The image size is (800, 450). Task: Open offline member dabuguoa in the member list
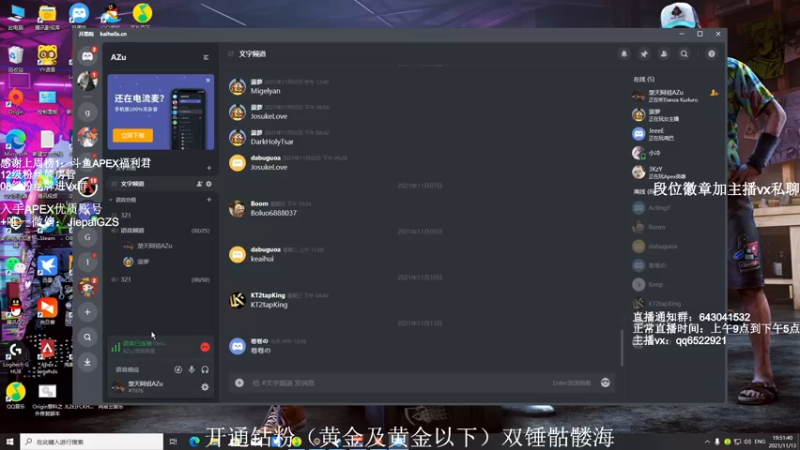[x=674, y=246]
